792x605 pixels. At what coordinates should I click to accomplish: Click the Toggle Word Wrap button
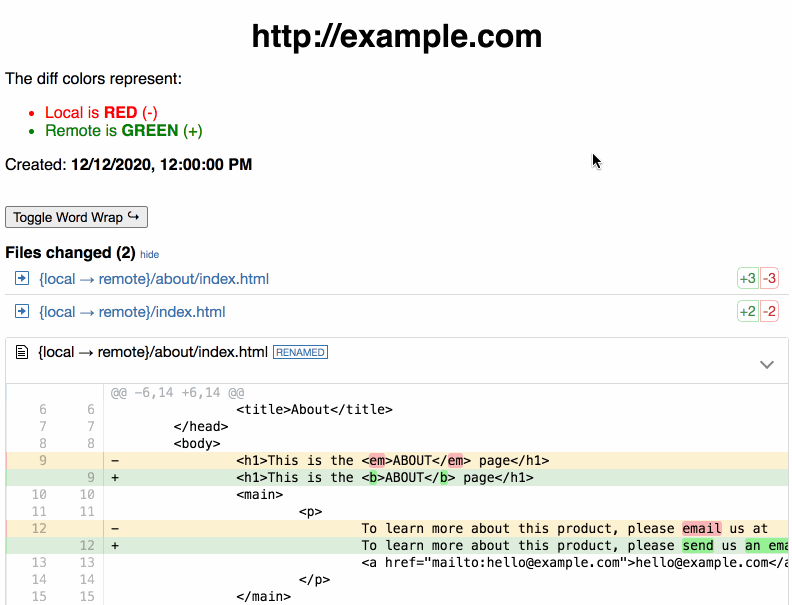76,217
